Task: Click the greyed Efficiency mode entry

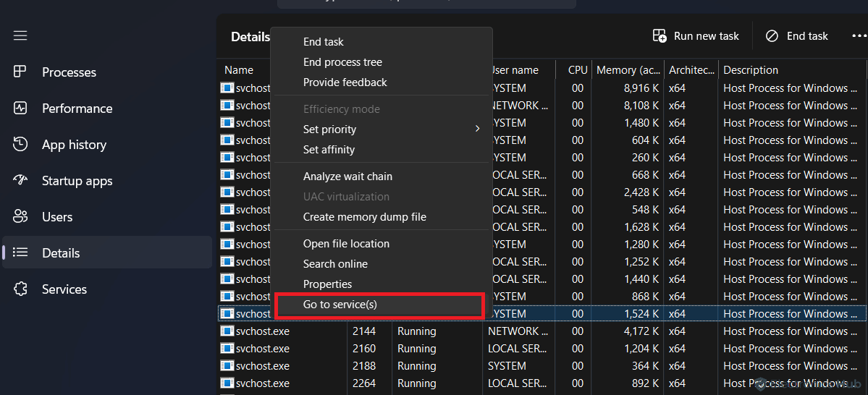Action: point(342,109)
